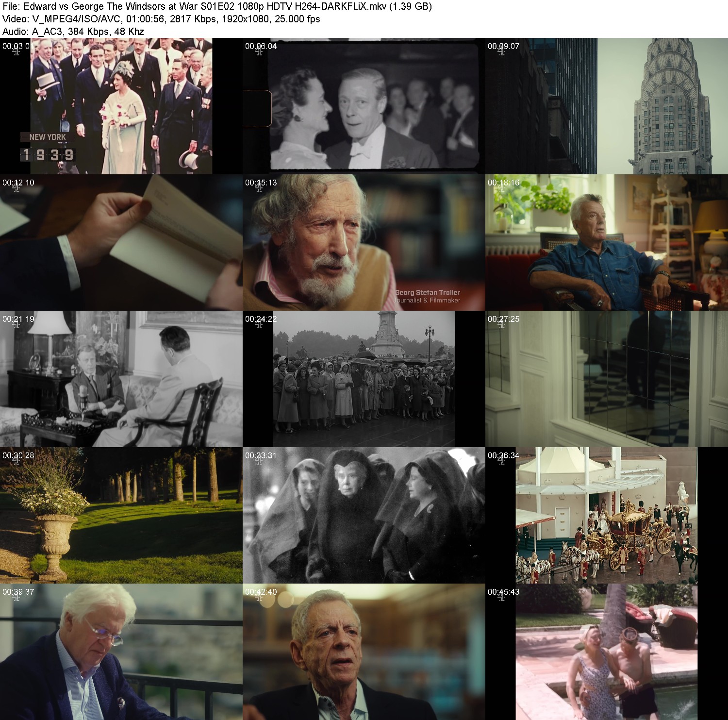Screen dimensions: 728x720
Task: Click the 00:36:34 timestamp label
Action: 504,455
